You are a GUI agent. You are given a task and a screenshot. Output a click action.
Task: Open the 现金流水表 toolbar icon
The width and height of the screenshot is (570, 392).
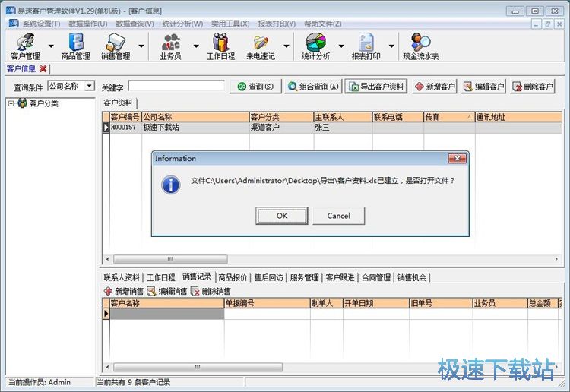pos(421,46)
